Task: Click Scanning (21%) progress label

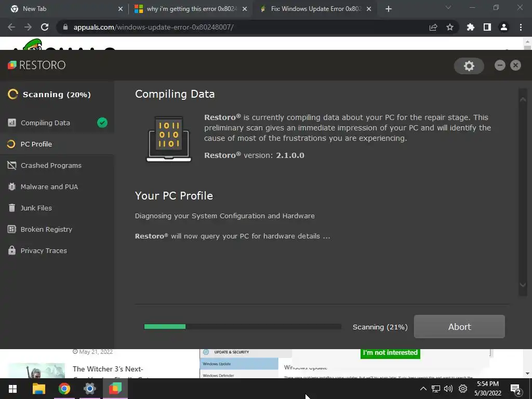Action: point(380,327)
